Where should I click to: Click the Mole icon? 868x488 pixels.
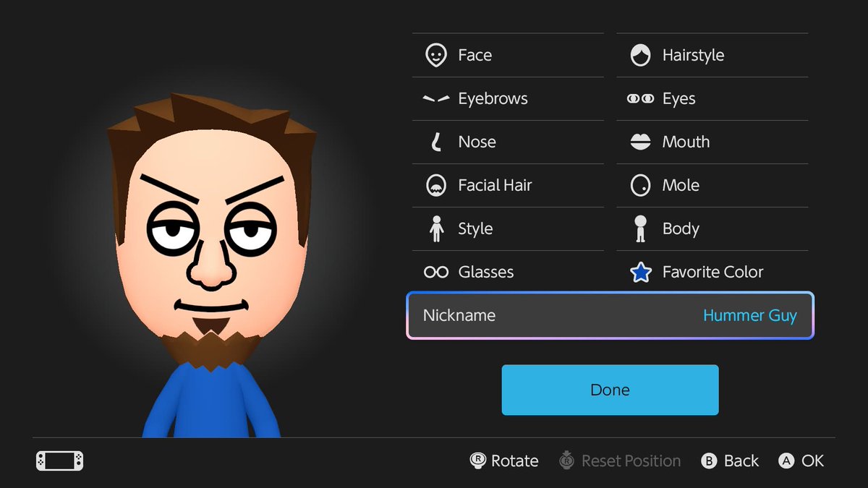coord(640,185)
